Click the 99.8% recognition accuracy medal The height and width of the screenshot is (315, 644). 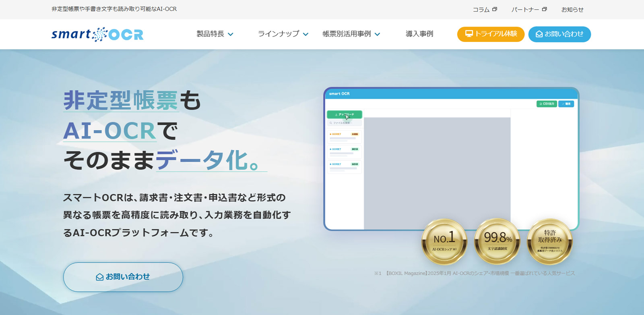(497, 241)
